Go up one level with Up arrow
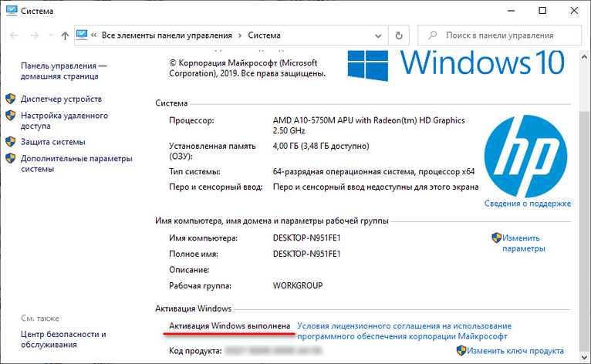The width and height of the screenshot is (591, 364). coord(65,35)
